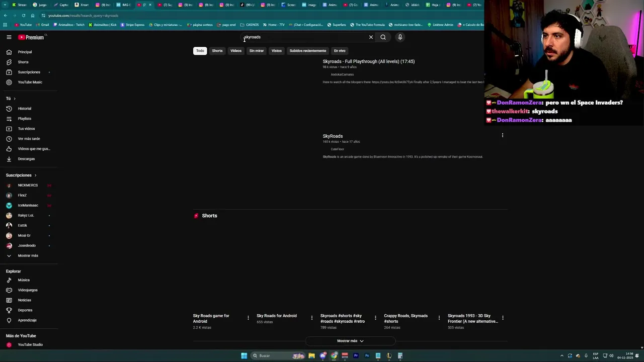The width and height of the screenshot is (644, 362).
Task: Open Videojuegos in Explorar section
Action: (x=28, y=290)
